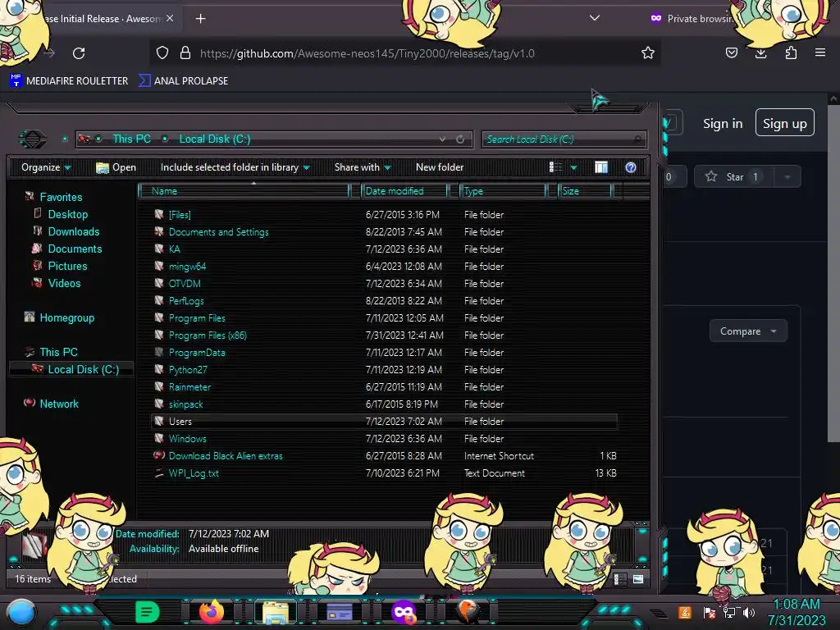Viewport: 840px width, 630px height.
Task: Select the Python27 folder
Action: pos(188,370)
